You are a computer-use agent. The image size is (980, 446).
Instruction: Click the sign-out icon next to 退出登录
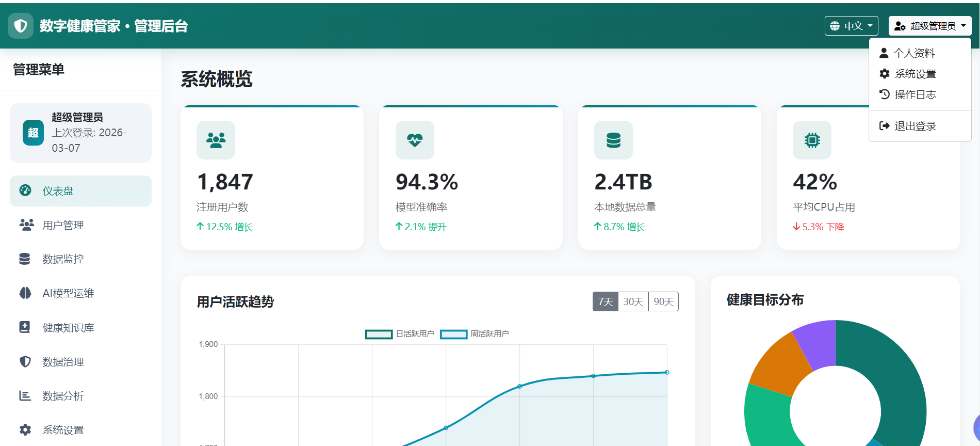click(x=885, y=126)
